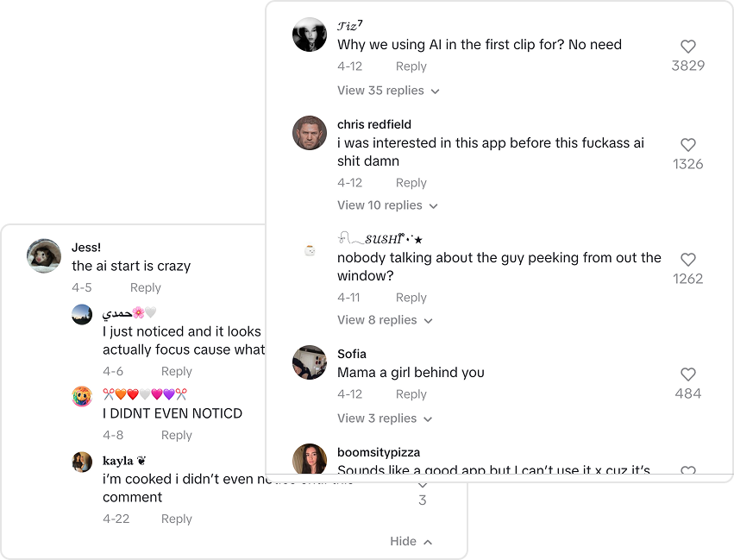Reply to 'I DIDNT EVEN NOTICD' comment
734x560 pixels.
point(176,435)
